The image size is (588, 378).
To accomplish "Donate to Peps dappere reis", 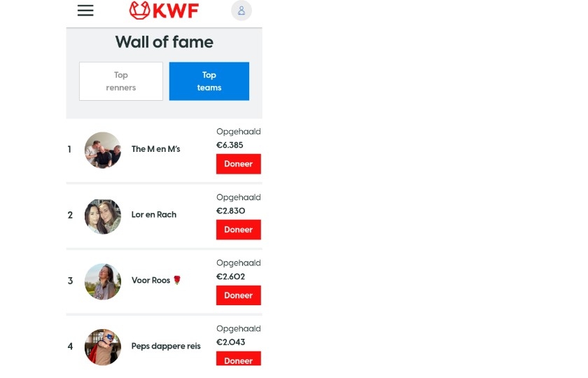I will [x=239, y=358].
